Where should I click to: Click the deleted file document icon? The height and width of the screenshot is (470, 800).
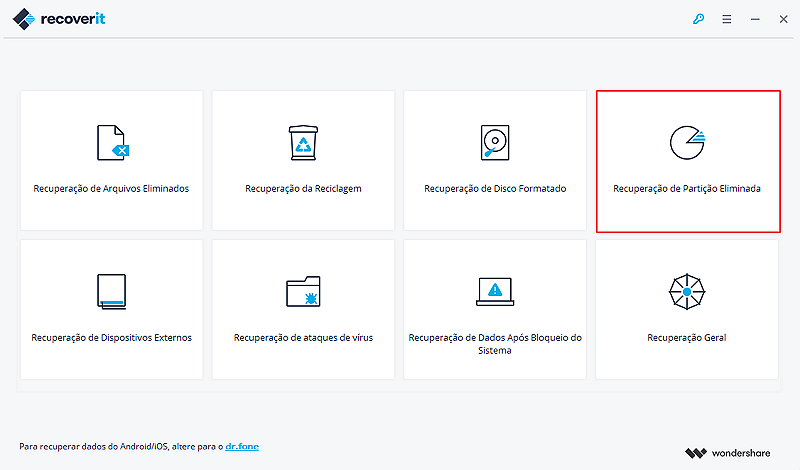tap(113, 143)
